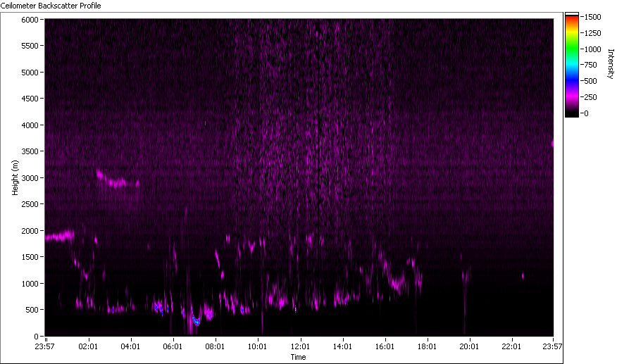Click the 14:01 time tick label

click(x=342, y=346)
